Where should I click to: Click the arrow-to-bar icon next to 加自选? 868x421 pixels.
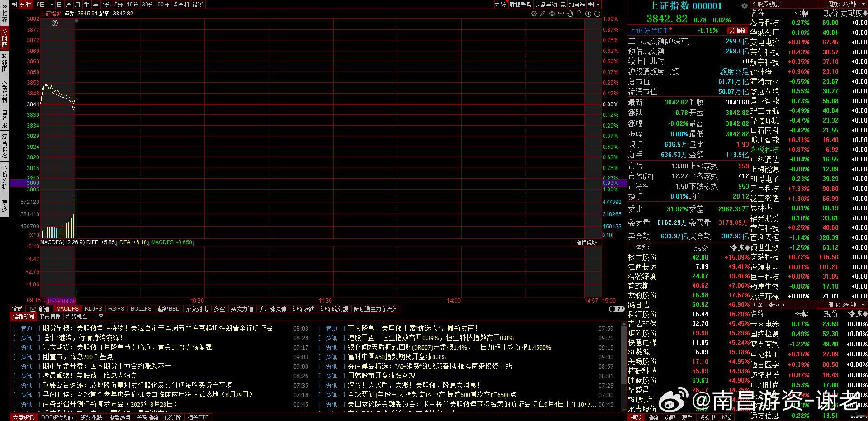pos(590,5)
